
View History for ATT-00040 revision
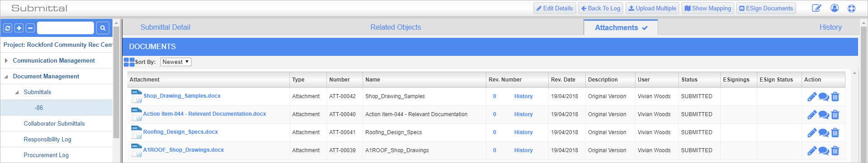point(523,114)
